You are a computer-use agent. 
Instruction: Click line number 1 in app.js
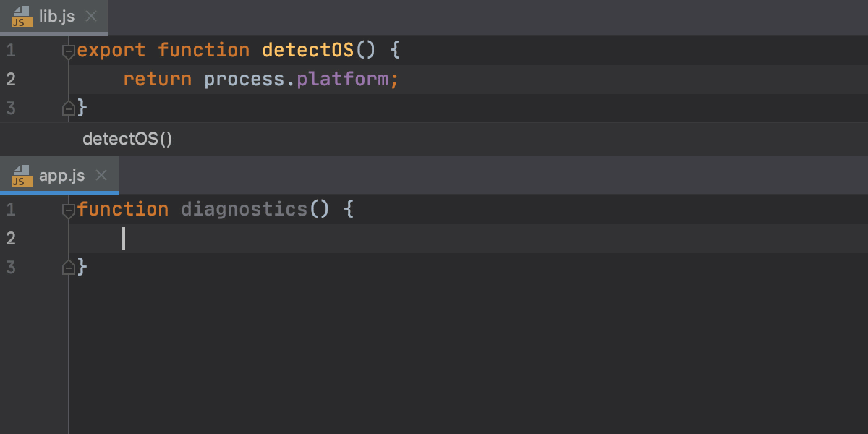coord(10,209)
